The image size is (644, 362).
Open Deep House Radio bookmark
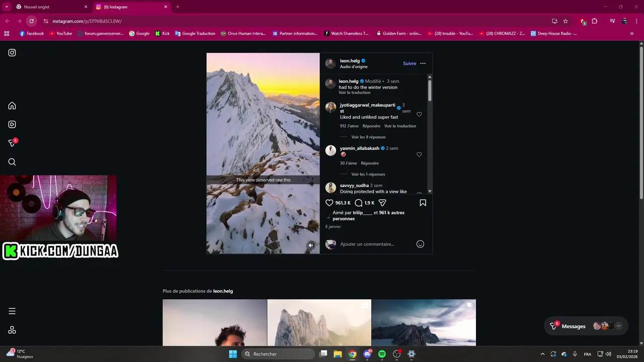(x=553, y=34)
